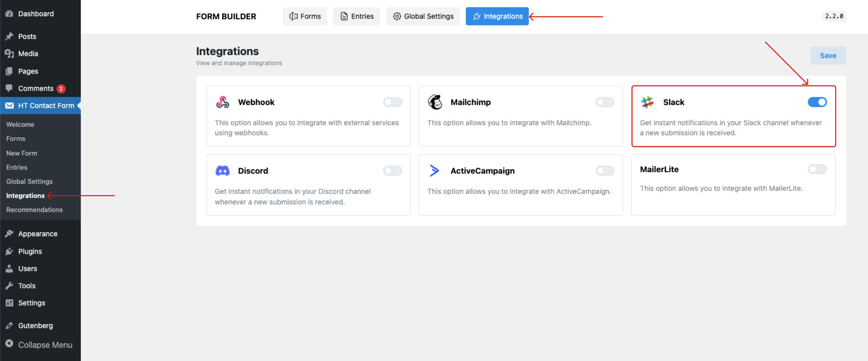Go to Pages menu label
The image size is (868, 361).
point(28,71)
